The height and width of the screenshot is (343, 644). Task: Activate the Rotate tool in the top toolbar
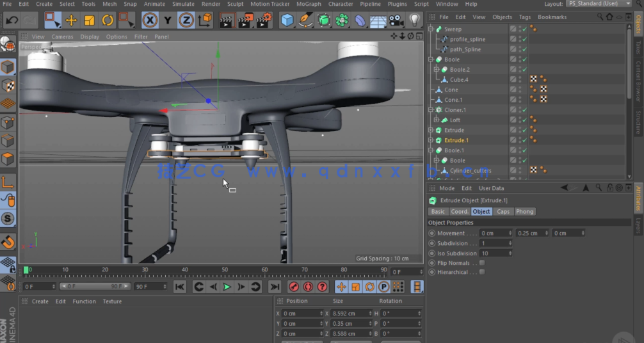click(108, 20)
